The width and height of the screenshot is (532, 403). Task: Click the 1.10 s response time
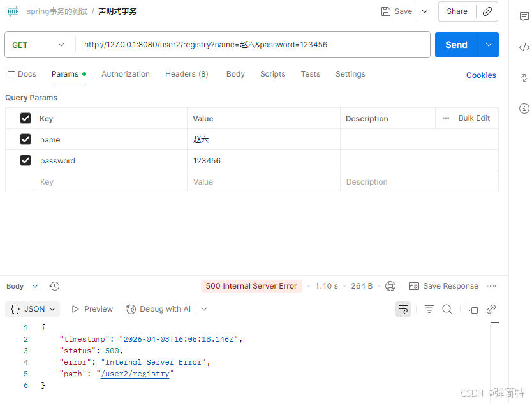point(327,286)
